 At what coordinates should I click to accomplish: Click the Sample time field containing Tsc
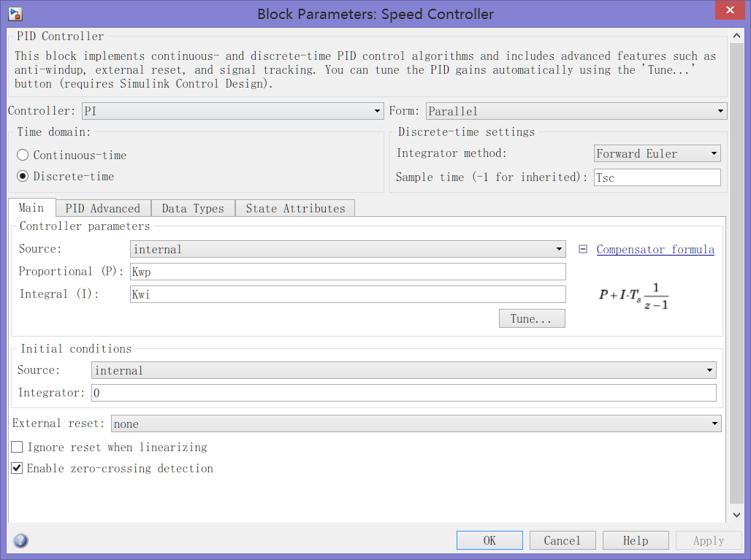click(657, 177)
